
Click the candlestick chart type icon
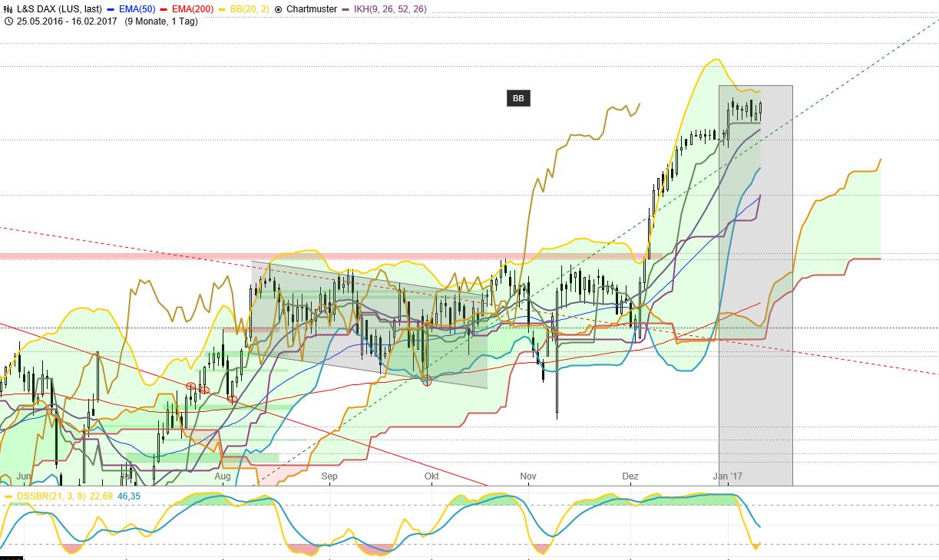[8, 8]
